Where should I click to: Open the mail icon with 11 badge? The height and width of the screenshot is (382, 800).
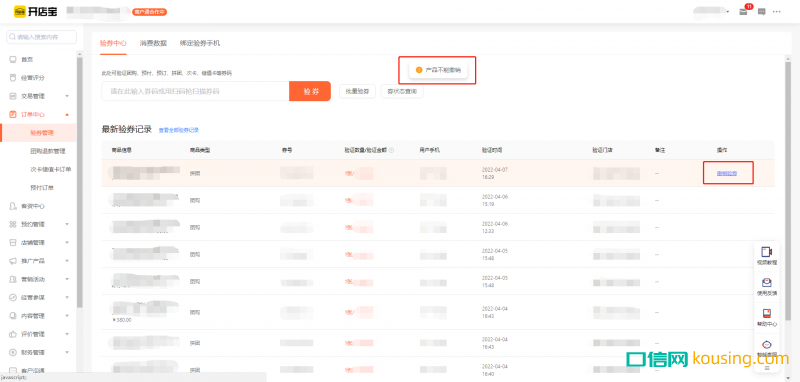[x=743, y=12]
